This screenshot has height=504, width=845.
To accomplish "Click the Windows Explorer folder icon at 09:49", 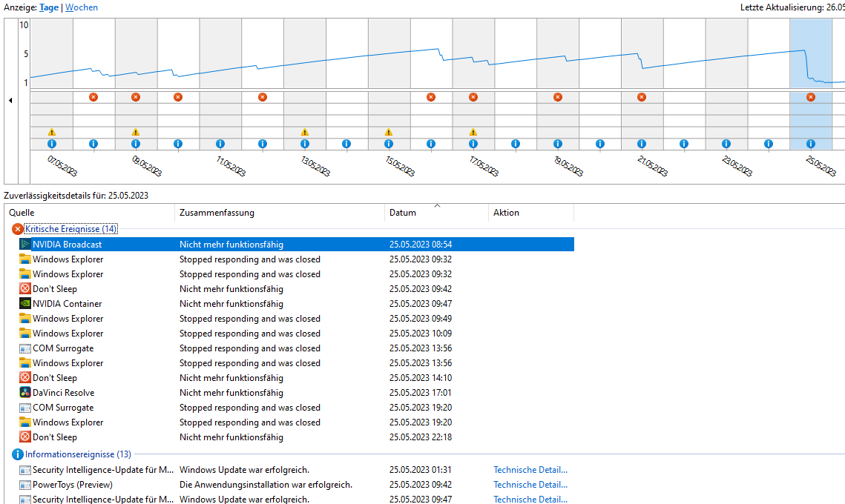I will pos(24,318).
